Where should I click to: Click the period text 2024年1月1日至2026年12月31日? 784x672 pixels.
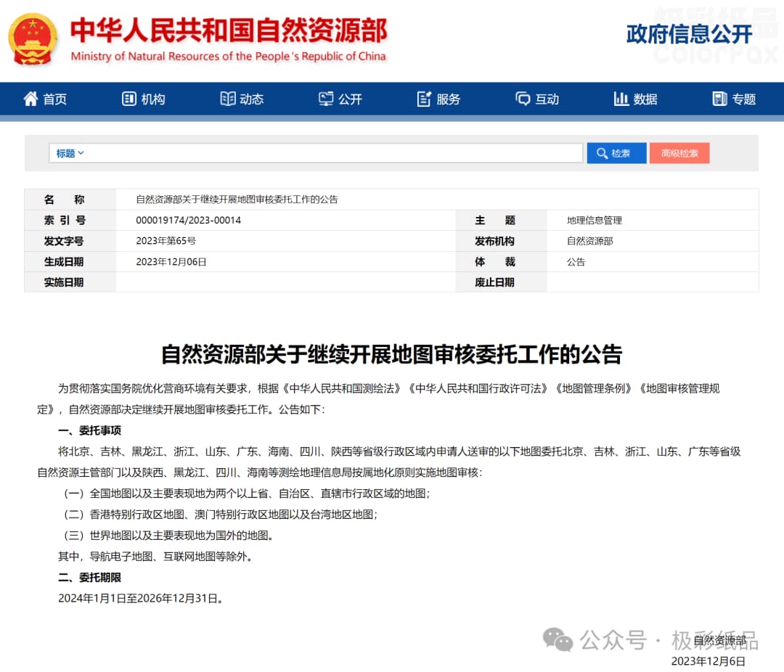coord(141,599)
